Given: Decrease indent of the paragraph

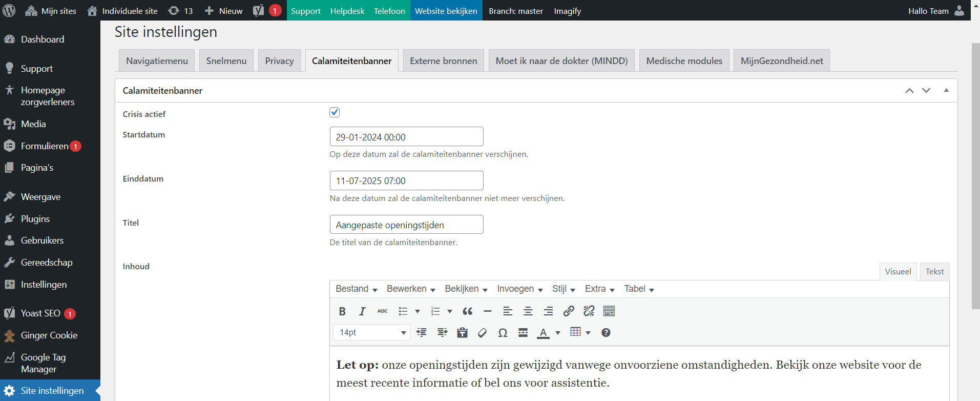Looking at the screenshot, I should (422, 333).
